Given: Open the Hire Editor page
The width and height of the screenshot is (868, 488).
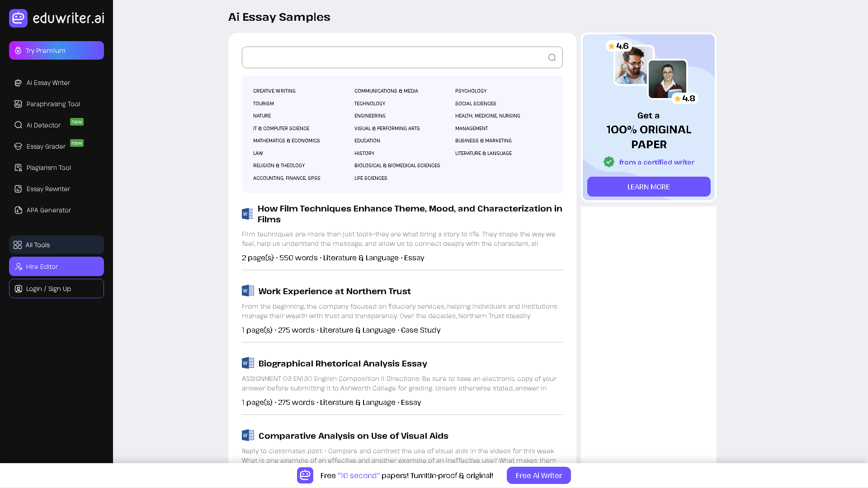Looking at the screenshot, I should (56, 267).
